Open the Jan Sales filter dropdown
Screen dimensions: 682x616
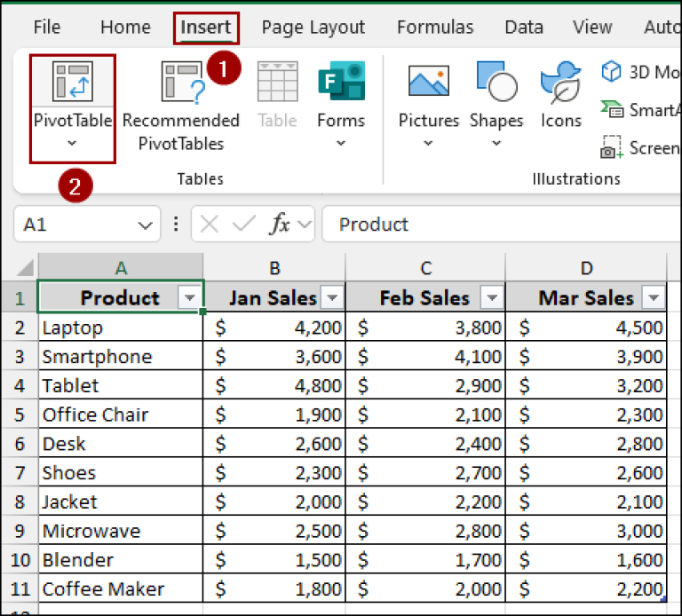(x=332, y=297)
